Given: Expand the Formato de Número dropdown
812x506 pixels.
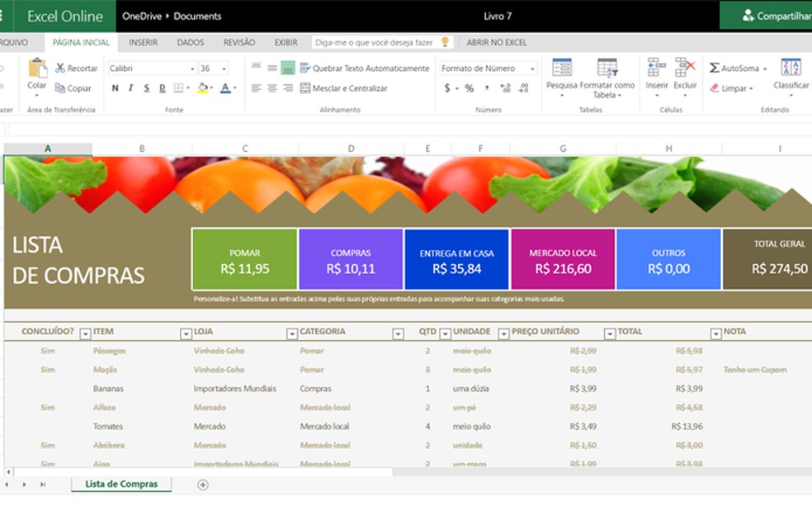Looking at the screenshot, I should [531, 69].
